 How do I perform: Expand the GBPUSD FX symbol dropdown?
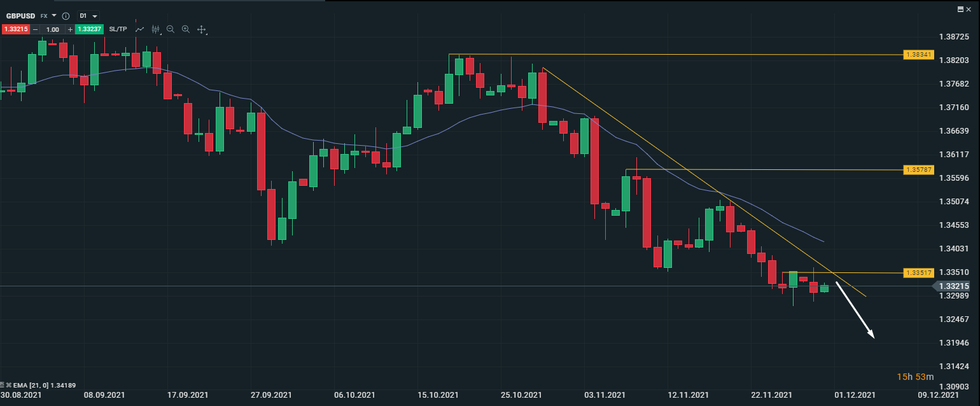(x=54, y=15)
